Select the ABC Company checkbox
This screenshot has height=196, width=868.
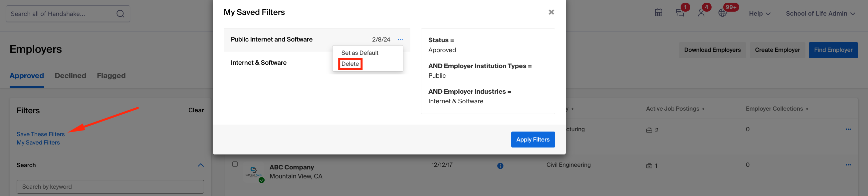(235, 164)
